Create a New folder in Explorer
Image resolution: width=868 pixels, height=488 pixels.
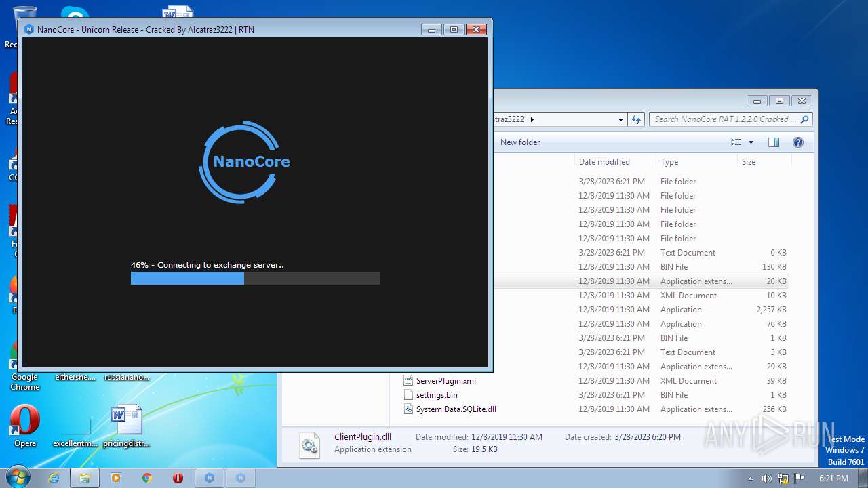click(x=520, y=142)
